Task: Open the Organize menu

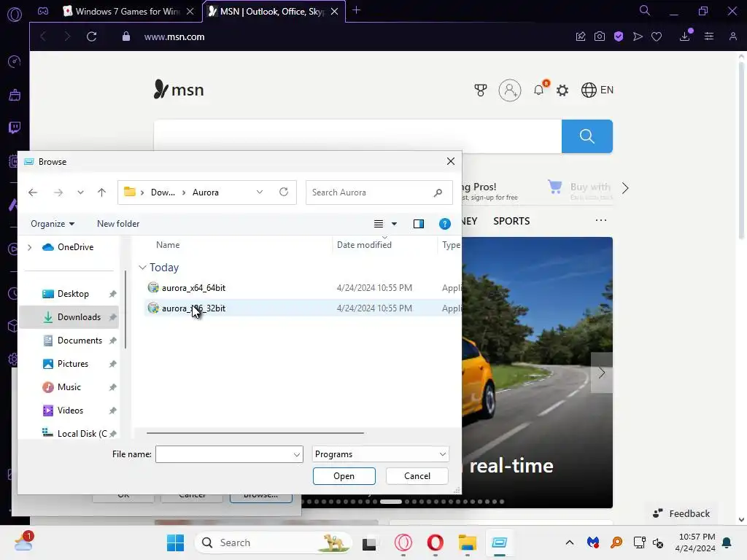Action: [x=53, y=224]
